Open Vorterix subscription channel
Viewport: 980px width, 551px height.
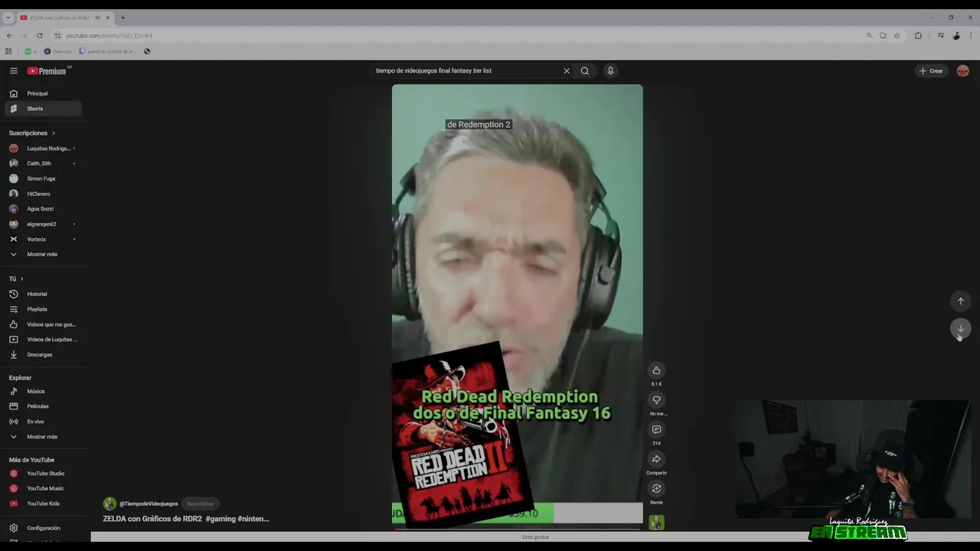point(43,239)
